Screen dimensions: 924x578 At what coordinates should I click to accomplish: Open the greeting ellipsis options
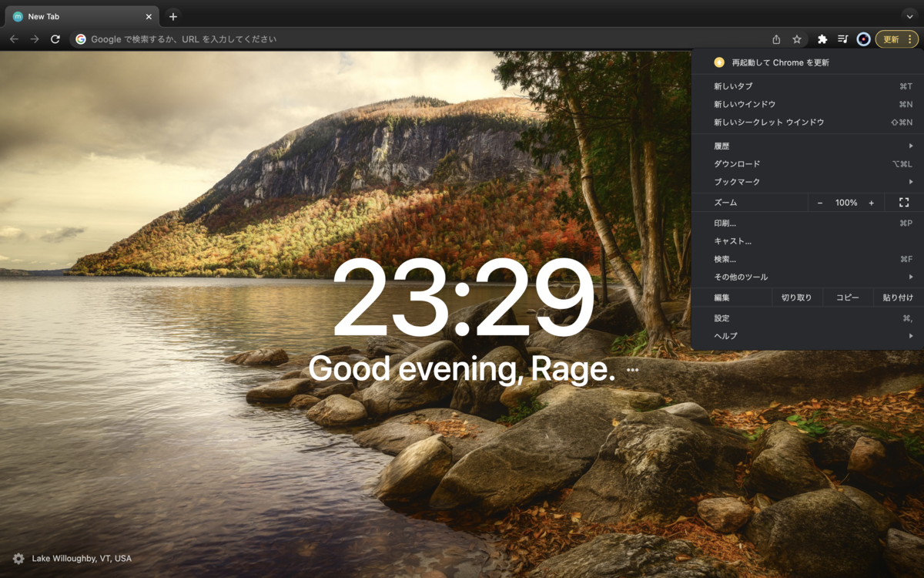coord(633,370)
